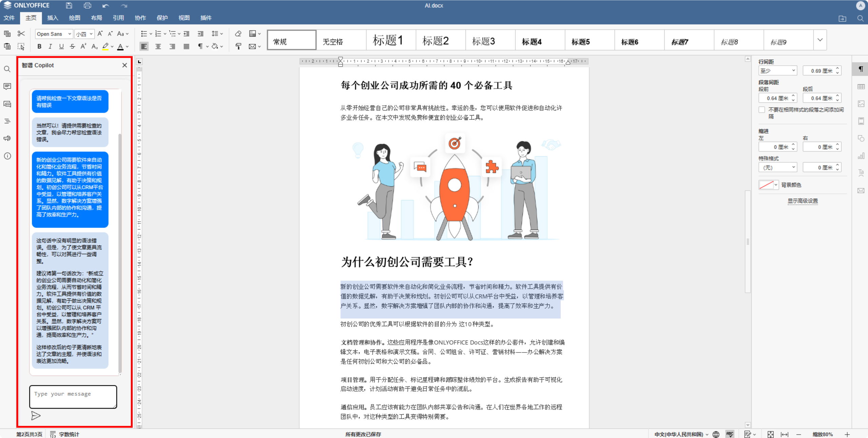This screenshot has width=868, height=438.
Task: Open the line spacing rule dropdown 至少
Action: [x=777, y=71]
